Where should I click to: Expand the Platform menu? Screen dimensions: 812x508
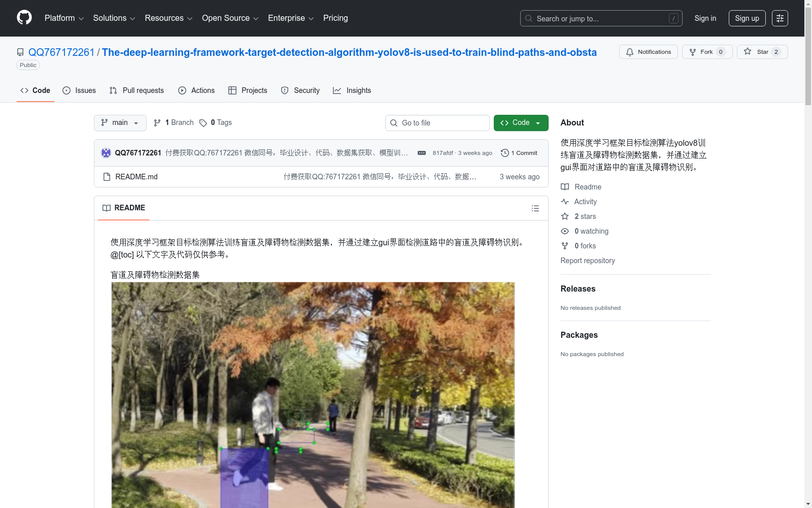click(64, 18)
